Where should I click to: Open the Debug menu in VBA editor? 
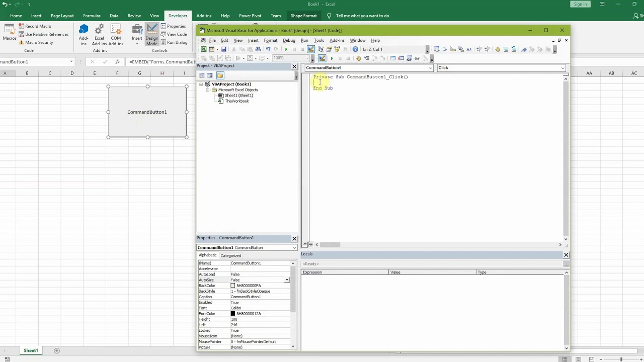tap(289, 40)
